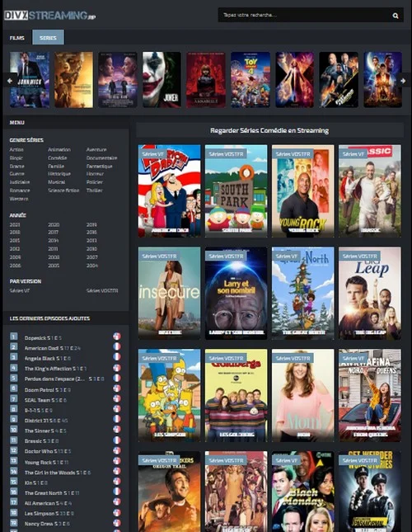Open the Western genre link
The width and height of the screenshot is (412, 532).
click(x=19, y=199)
